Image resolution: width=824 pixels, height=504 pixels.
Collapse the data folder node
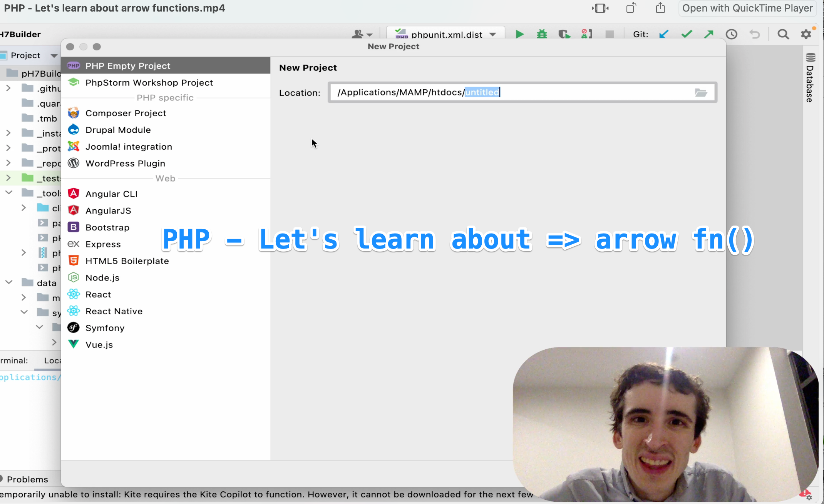[8, 283]
